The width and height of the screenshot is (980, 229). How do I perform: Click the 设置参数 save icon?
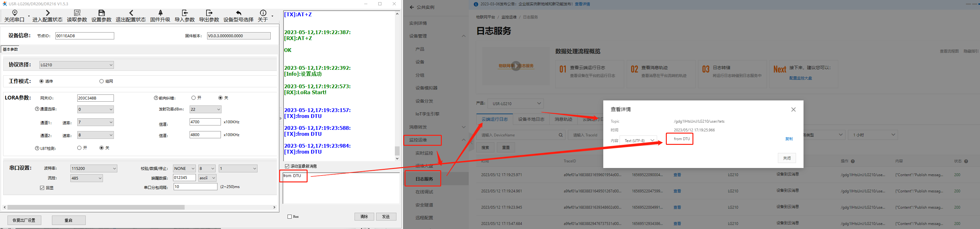click(x=101, y=13)
